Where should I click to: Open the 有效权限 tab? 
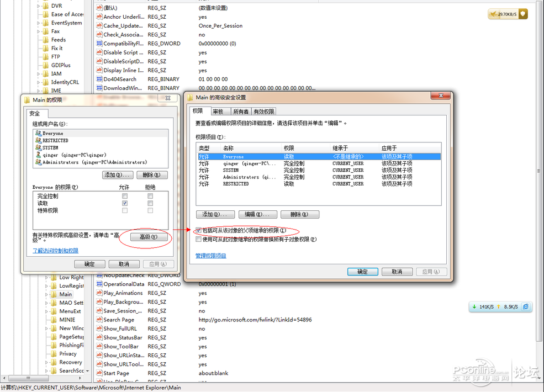(x=263, y=112)
